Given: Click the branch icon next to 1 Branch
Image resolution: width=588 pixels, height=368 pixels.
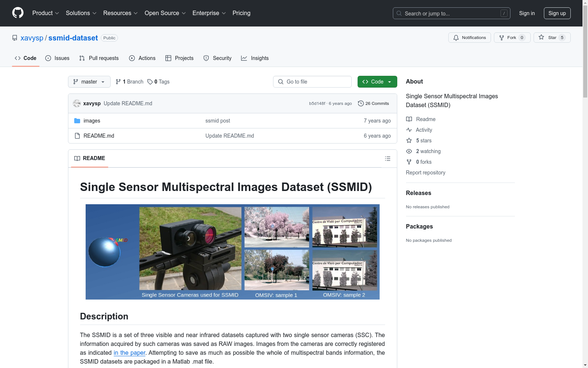Looking at the screenshot, I should tap(118, 82).
